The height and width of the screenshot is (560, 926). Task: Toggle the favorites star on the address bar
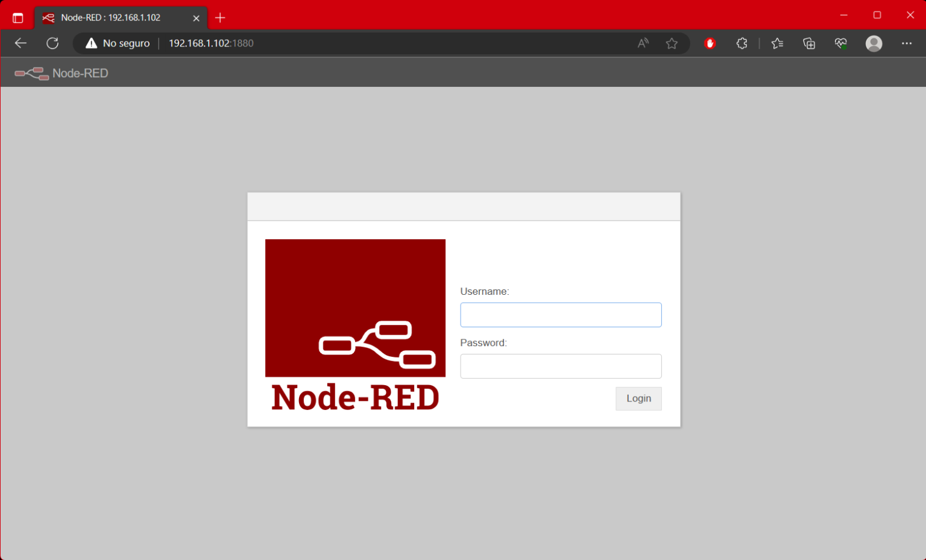coord(672,43)
